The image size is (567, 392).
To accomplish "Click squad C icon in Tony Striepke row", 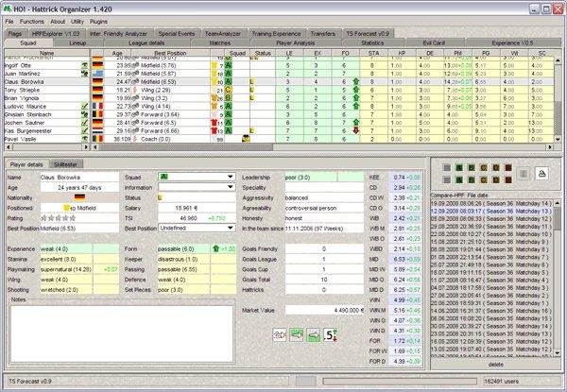I will [x=228, y=90].
